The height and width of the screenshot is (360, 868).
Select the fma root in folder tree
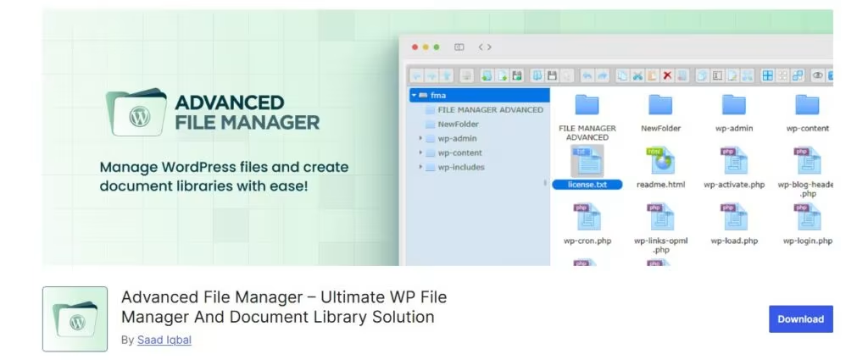480,95
